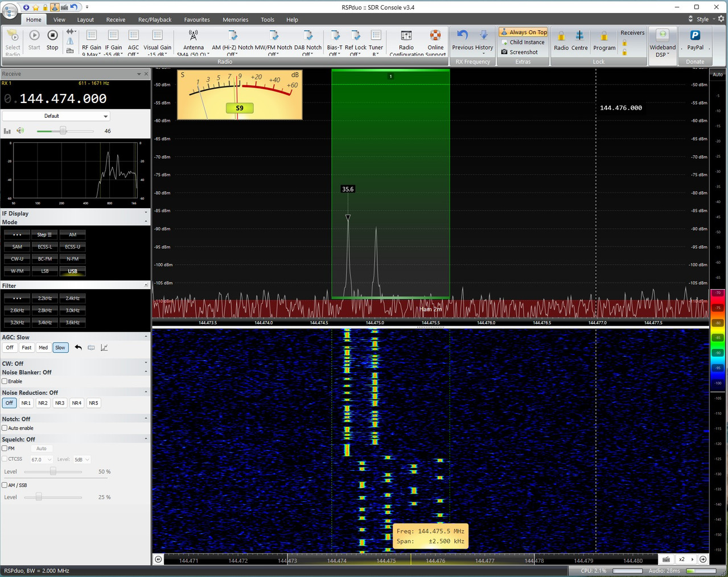Open the Default profile dropdown

click(56, 116)
